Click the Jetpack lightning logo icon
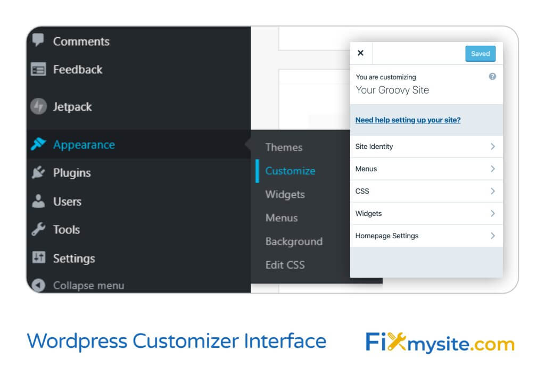Image resolution: width=545 pixels, height=392 pixels. (x=38, y=106)
